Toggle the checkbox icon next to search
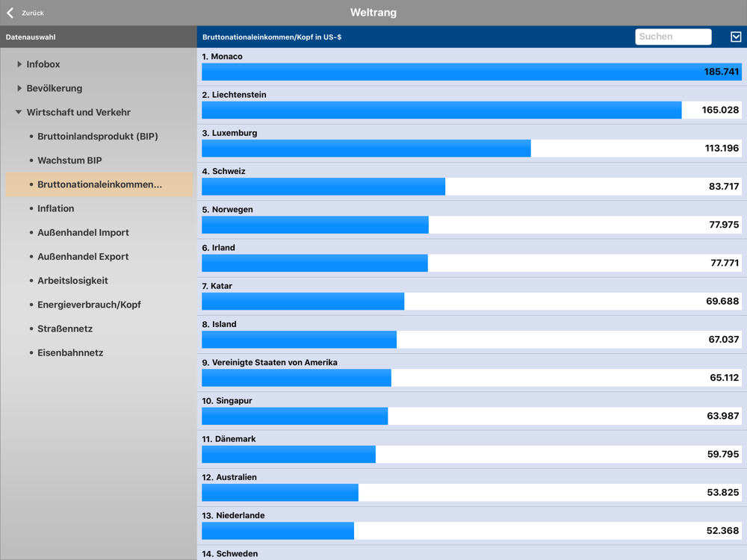The image size is (747, 560). (x=736, y=37)
